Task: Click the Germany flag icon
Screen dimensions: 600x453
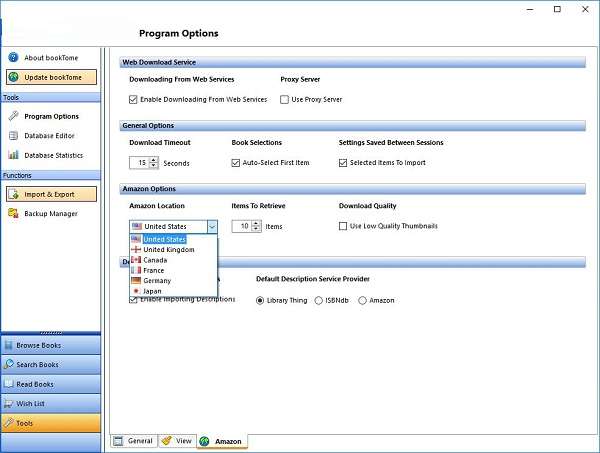Action: [136, 280]
